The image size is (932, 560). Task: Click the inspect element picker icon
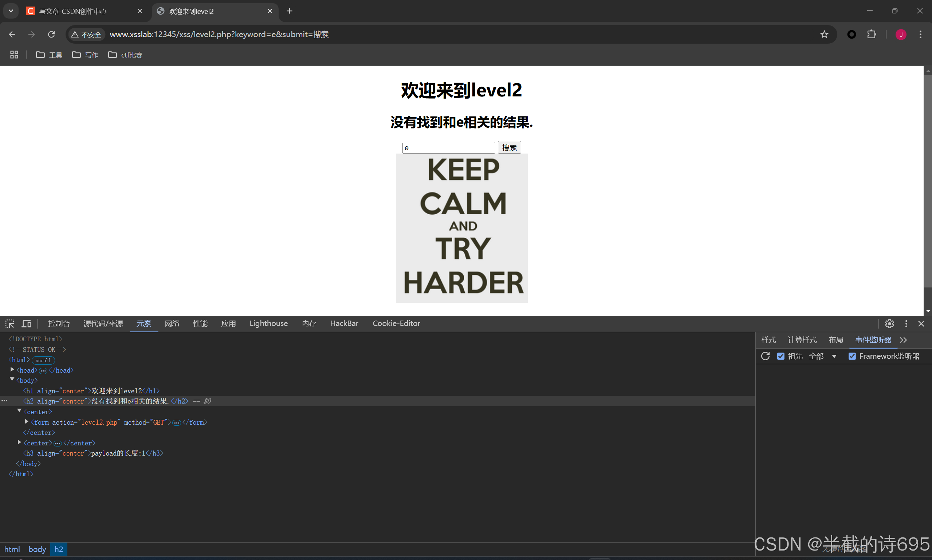pos(9,323)
